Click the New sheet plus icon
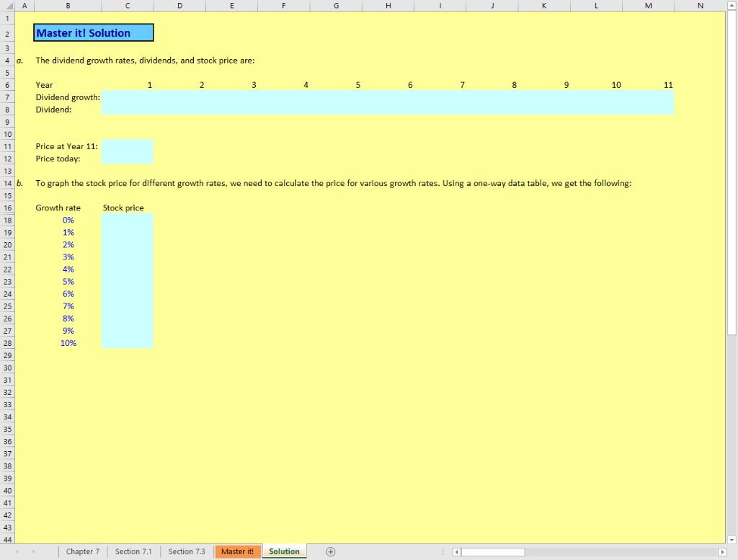 [x=330, y=551]
